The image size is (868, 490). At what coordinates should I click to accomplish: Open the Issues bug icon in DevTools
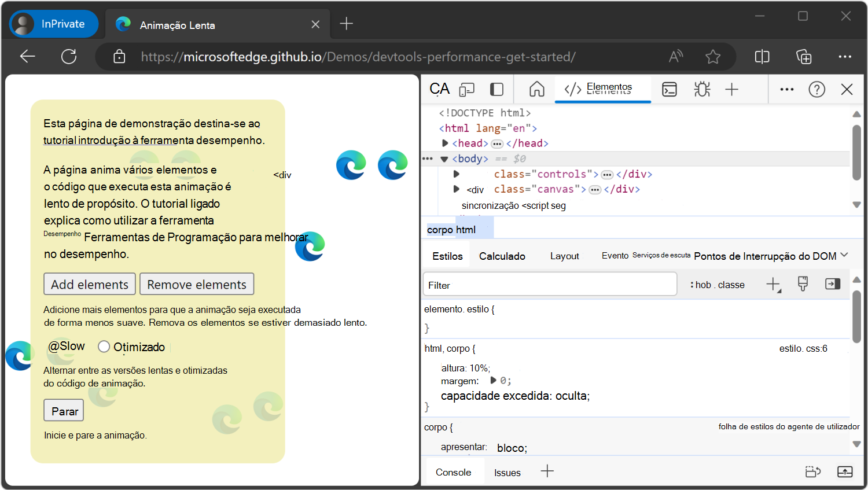pyautogui.click(x=701, y=89)
